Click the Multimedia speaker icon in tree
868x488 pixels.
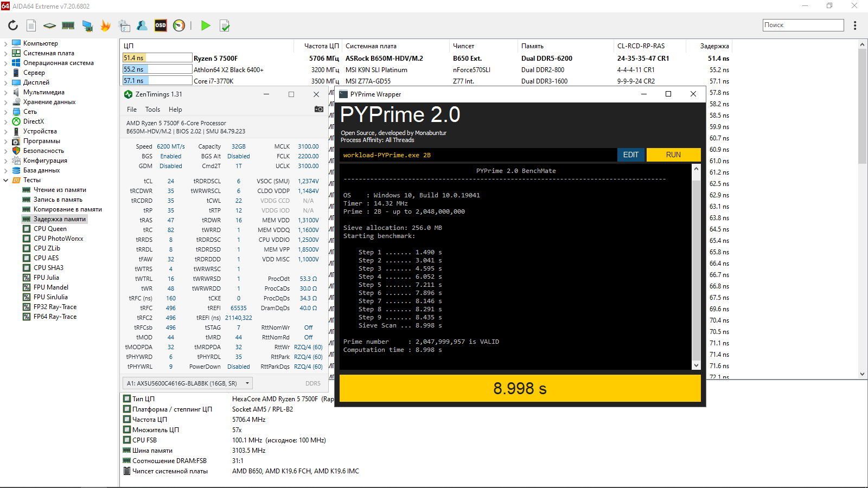click(16, 92)
